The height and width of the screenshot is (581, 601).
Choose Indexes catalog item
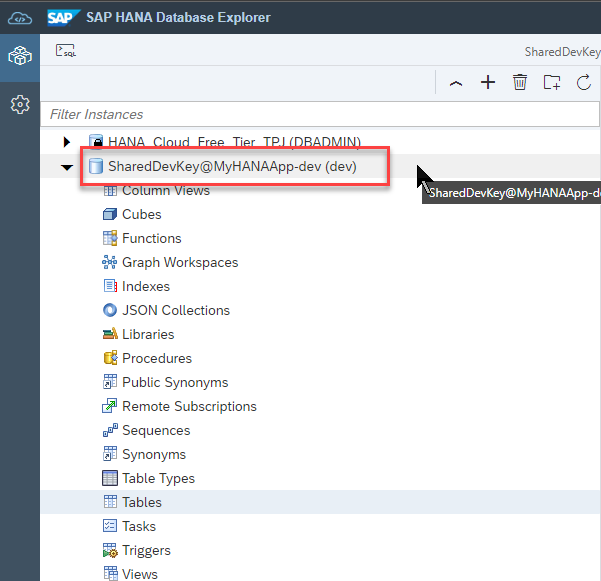coord(146,286)
